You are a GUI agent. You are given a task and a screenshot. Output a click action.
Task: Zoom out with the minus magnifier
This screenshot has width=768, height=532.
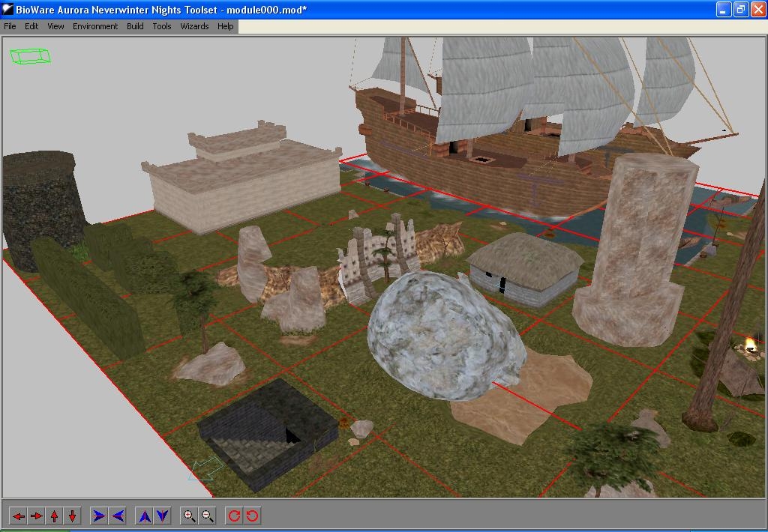[x=208, y=516]
